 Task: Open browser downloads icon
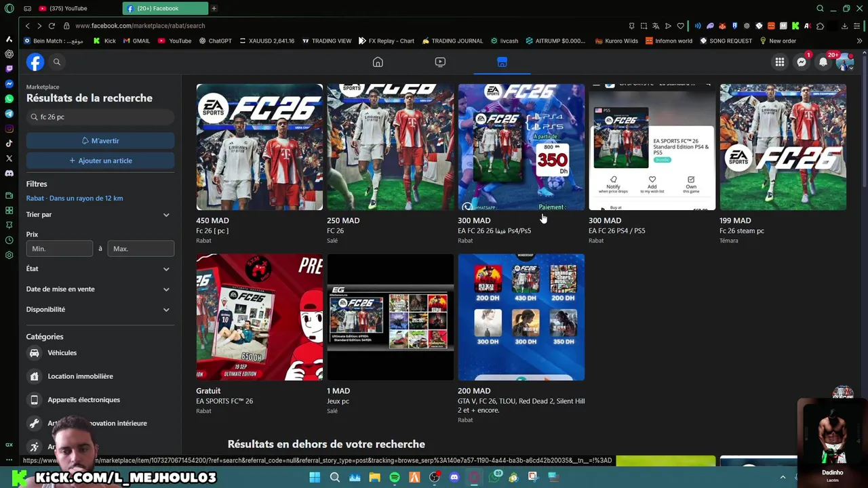tap(844, 26)
